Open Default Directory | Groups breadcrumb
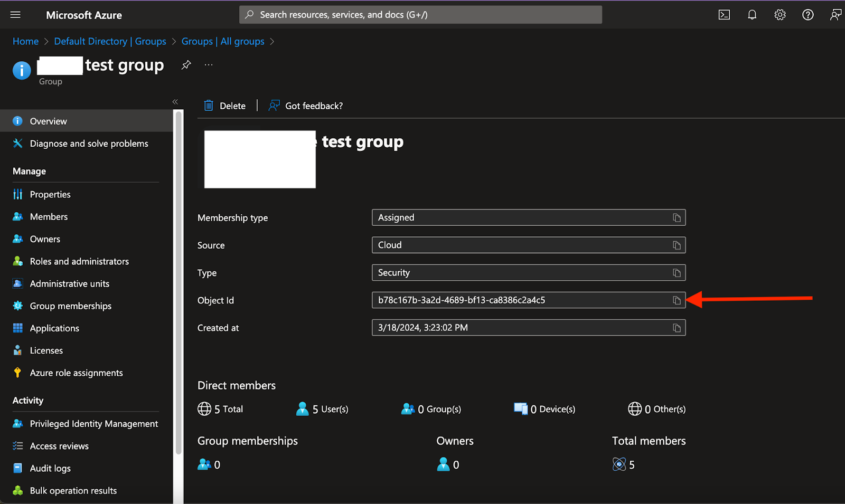This screenshot has height=504, width=845. (110, 41)
